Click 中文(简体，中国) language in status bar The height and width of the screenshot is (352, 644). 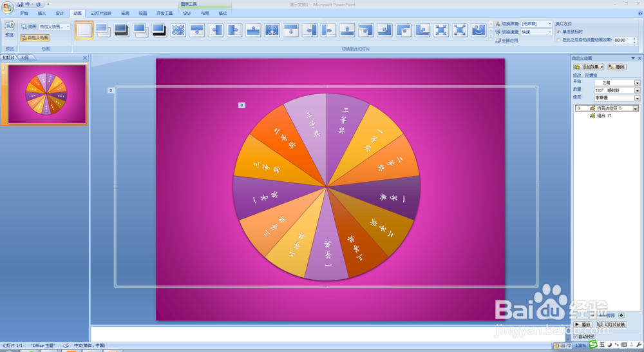[89, 346]
